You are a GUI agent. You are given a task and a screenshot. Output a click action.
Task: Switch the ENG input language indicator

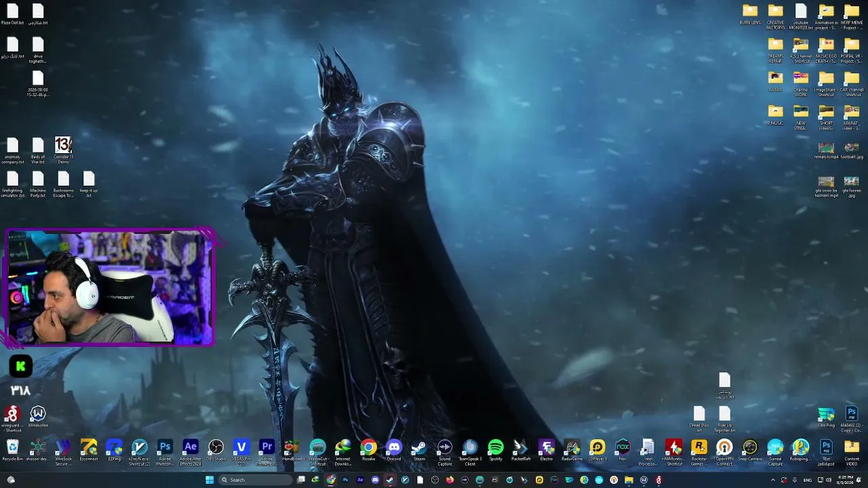[808, 480]
